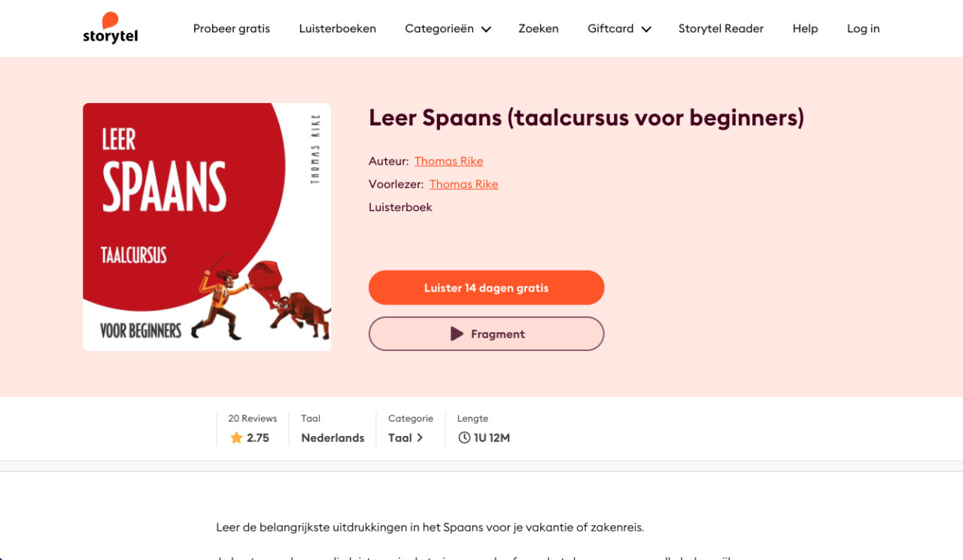The height and width of the screenshot is (560, 963).
Task: Open the Storytel Reader page
Action: [x=721, y=29]
